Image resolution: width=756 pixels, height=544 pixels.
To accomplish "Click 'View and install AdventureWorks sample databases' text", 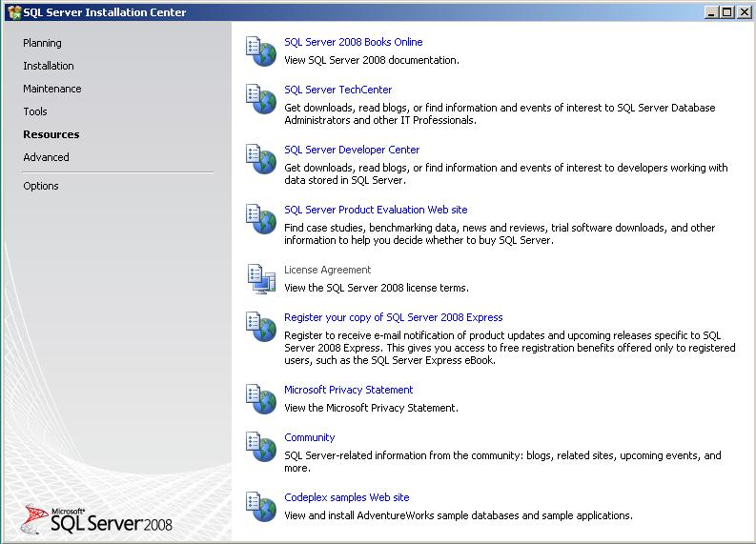I will [459, 515].
